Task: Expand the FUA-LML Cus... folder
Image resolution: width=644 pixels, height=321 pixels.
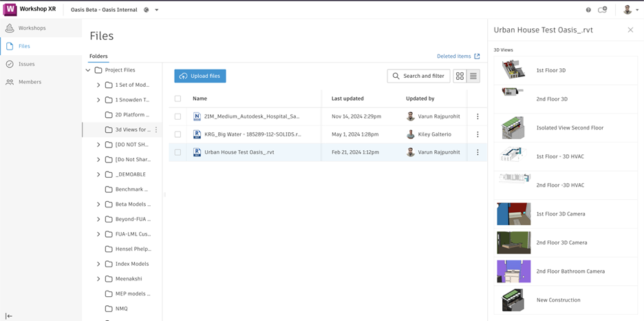Action: (98, 234)
